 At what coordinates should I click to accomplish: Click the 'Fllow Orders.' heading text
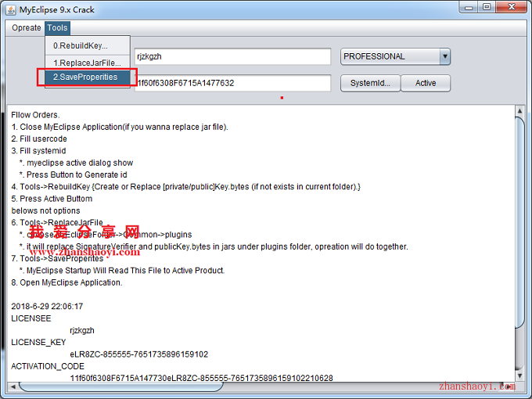35,115
